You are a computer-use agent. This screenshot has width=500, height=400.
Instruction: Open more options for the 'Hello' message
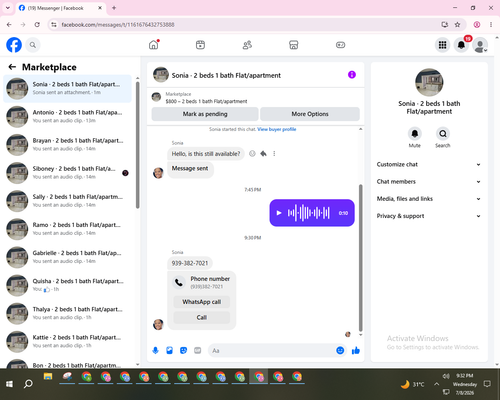coord(274,154)
